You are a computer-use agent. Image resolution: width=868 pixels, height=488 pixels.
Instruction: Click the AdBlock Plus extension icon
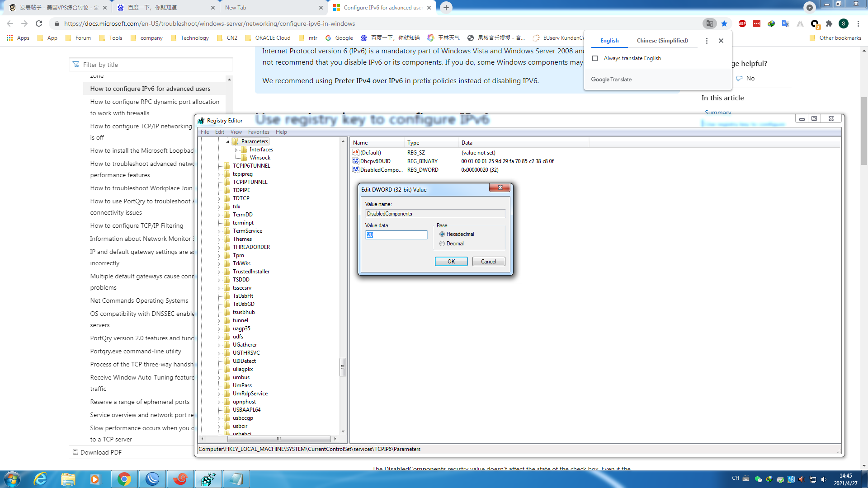pyautogui.click(x=742, y=24)
